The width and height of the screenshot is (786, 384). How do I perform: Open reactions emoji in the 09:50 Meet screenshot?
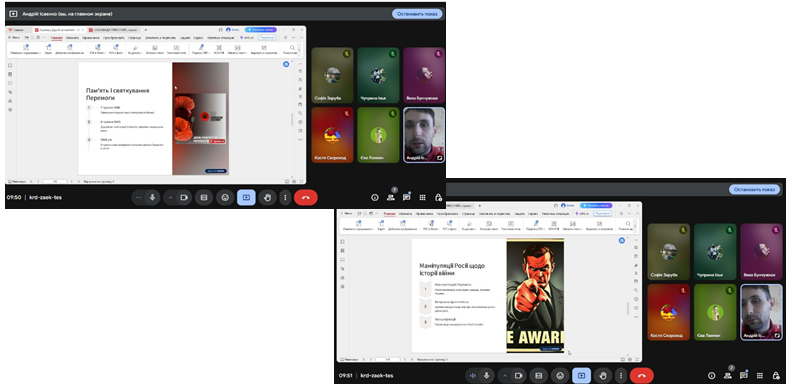point(225,198)
